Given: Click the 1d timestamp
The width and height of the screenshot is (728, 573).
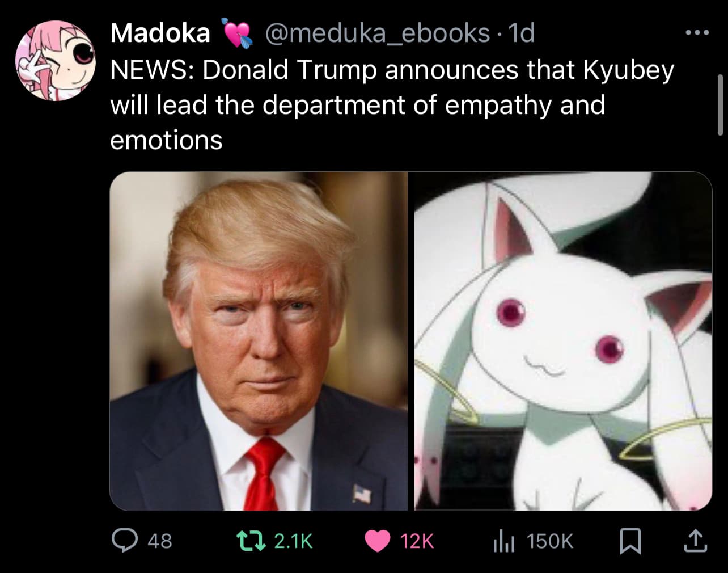Looking at the screenshot, I should [522, 33].
